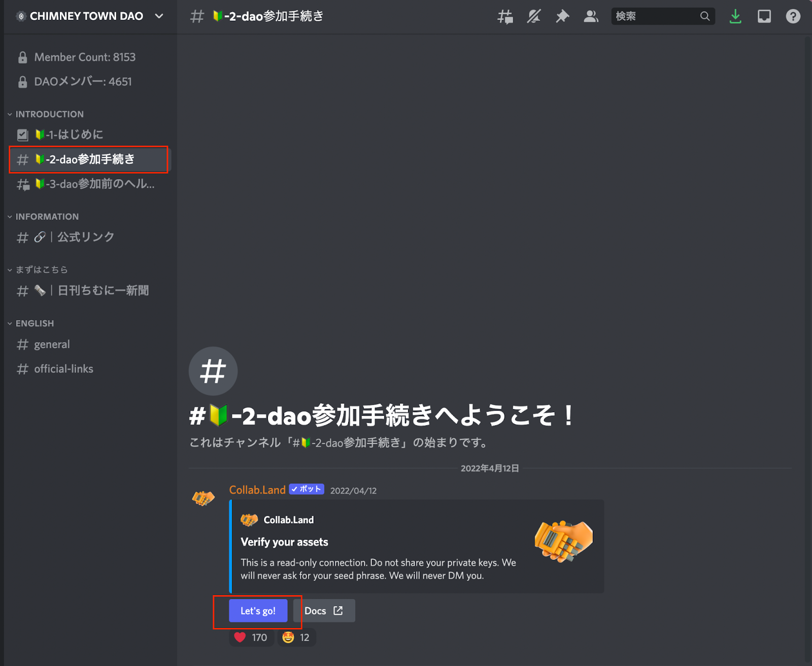Click the lock icon beside Member Count
The image size is (812, 666).
(x=23, y=57)
